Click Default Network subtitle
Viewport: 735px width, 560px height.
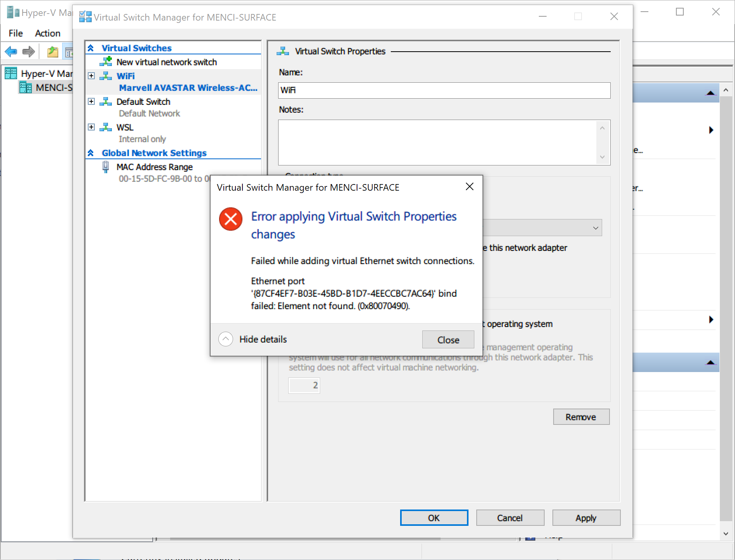click(149, 113)
